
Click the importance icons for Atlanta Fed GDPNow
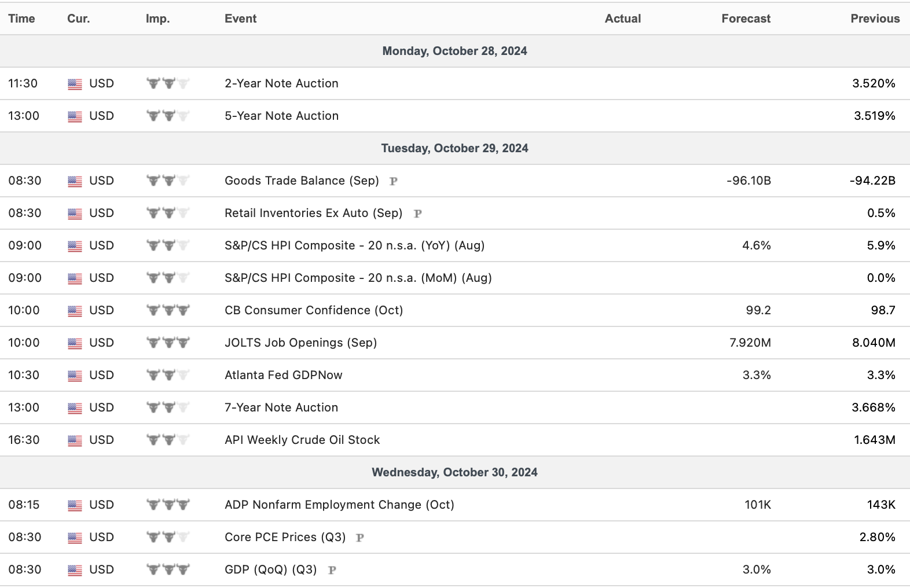(168, 375)
